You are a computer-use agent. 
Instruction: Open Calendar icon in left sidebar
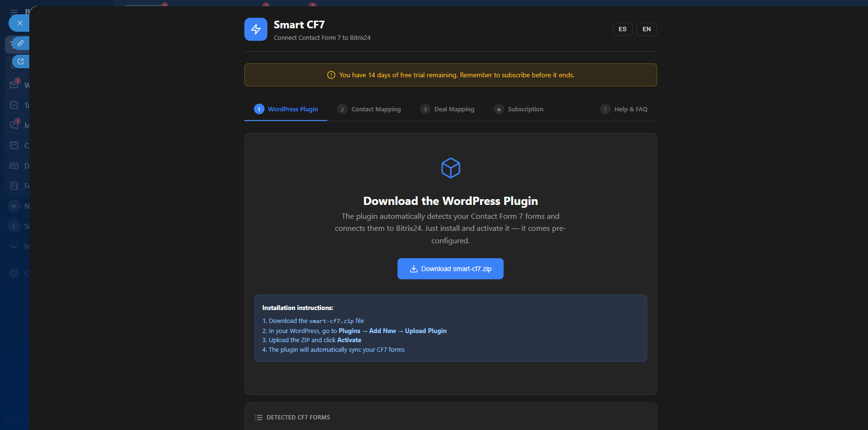pyautogui.click(x=14, y=145)
